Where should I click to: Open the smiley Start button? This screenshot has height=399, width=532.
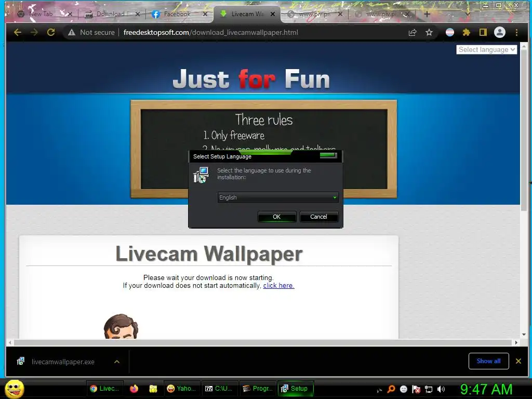[x=15, y=389]
